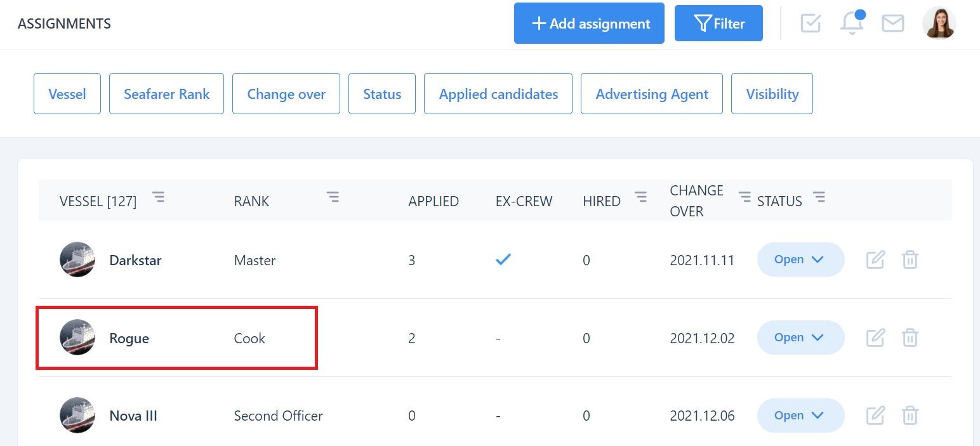Open the Rogue status dropdown
Viewport: 980px width, 446px height.
[800, 338]
